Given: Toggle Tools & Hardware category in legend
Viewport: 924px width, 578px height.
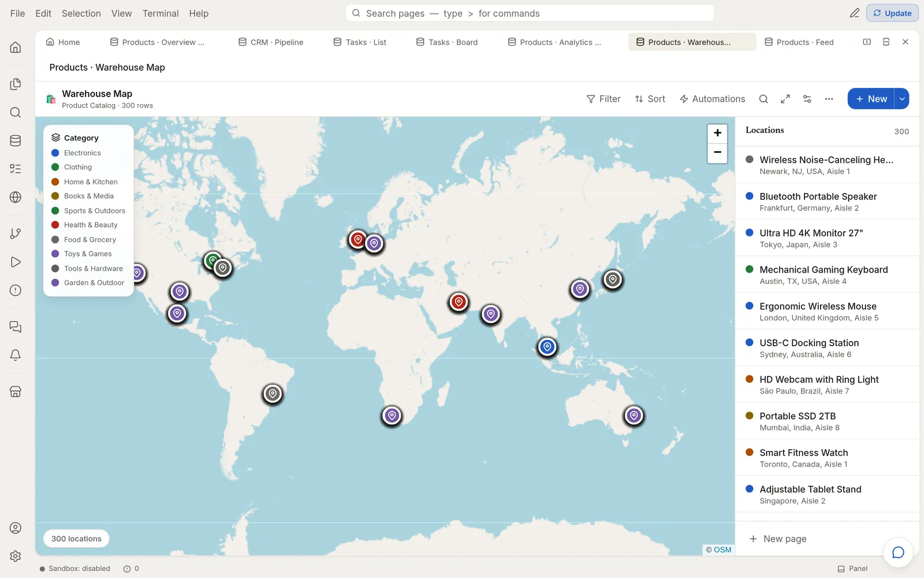Looking at the screenshot, I should pyautogui.click(x=88, y=269).
